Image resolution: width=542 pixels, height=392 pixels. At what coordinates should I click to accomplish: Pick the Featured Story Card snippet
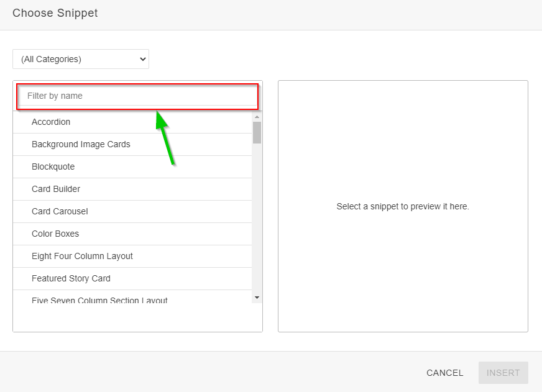(71, 278)
